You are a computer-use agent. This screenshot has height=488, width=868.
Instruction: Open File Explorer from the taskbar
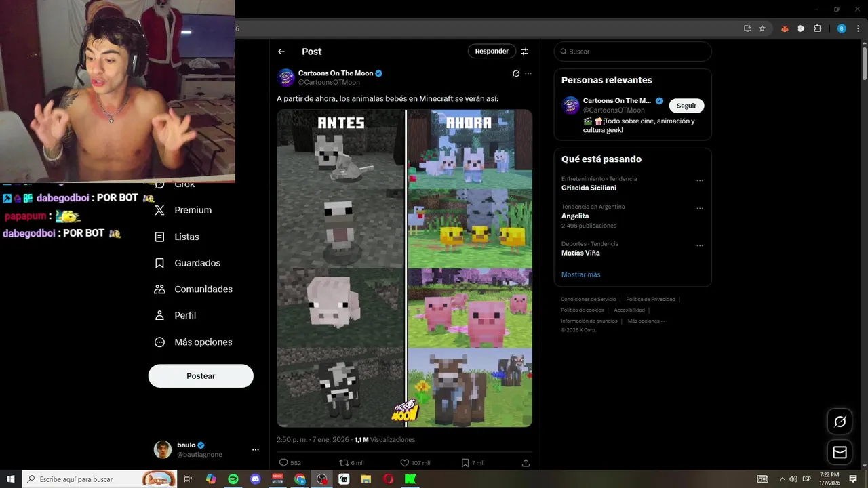(366, 479)
